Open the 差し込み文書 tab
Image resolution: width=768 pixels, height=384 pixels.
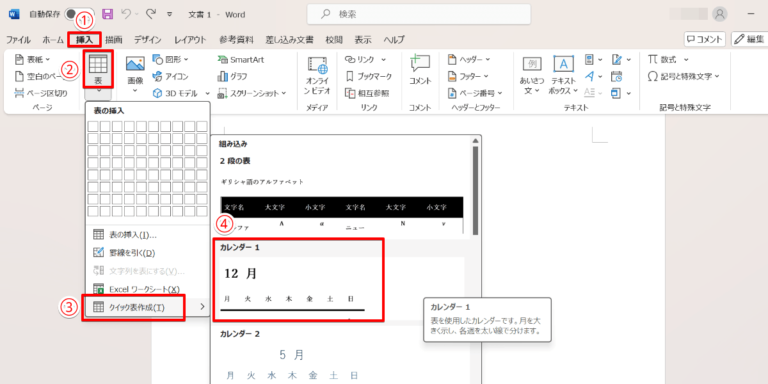coord(289,40)
